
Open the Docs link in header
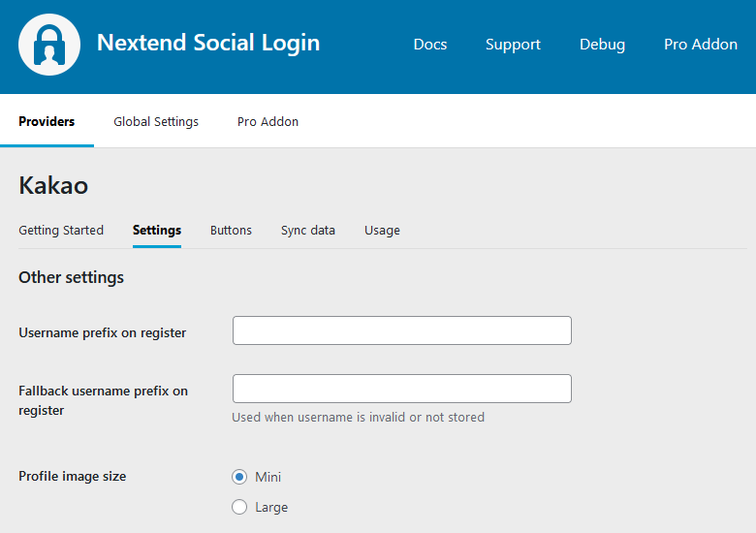point(429,45)
